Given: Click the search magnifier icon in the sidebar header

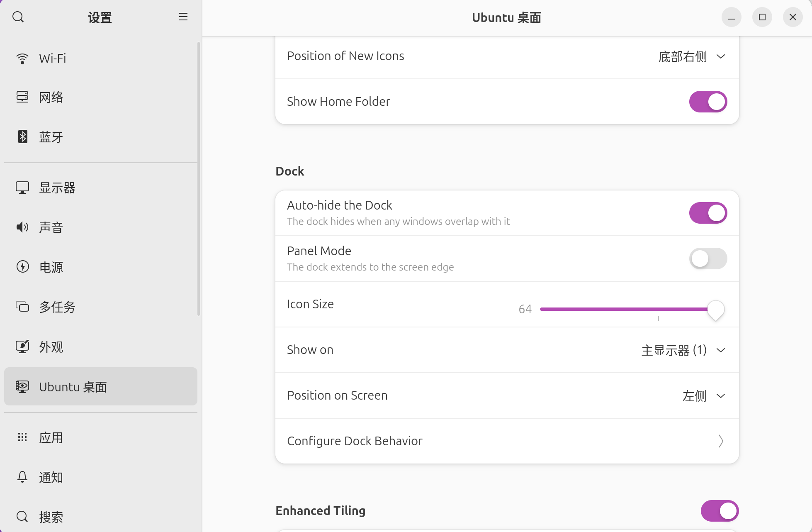Looking at the screenshot, I should point(18,17).
